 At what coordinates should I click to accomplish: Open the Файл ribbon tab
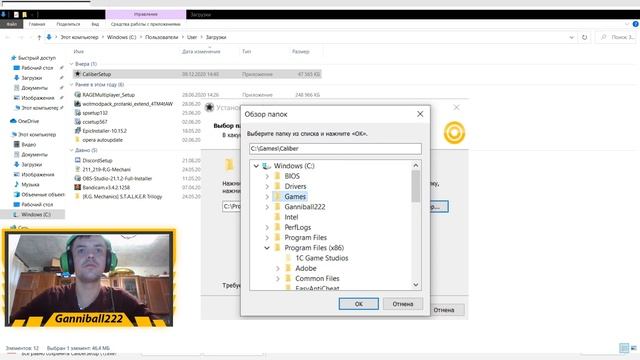pyautogui.click(x=12, y=24)
